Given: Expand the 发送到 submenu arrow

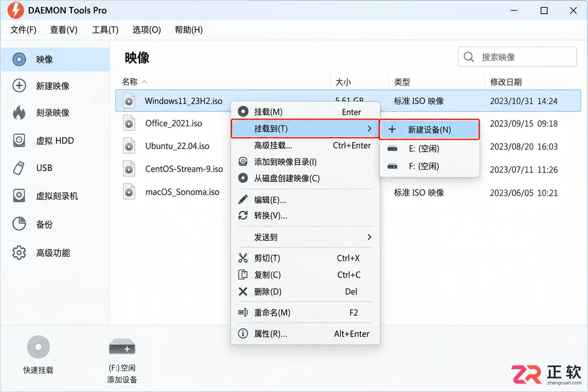Looking at the screenshot, I should 369,237.
